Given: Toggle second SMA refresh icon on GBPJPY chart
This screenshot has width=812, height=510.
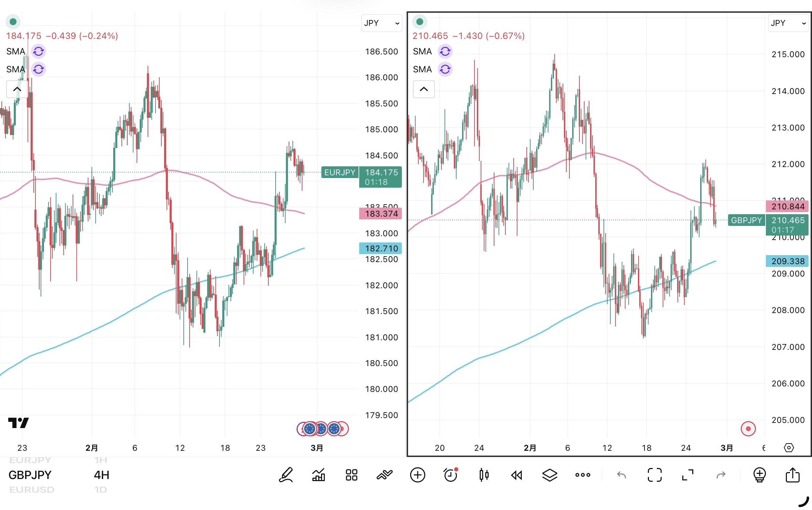Looking at the screenshot, I should tap(445, 69).
